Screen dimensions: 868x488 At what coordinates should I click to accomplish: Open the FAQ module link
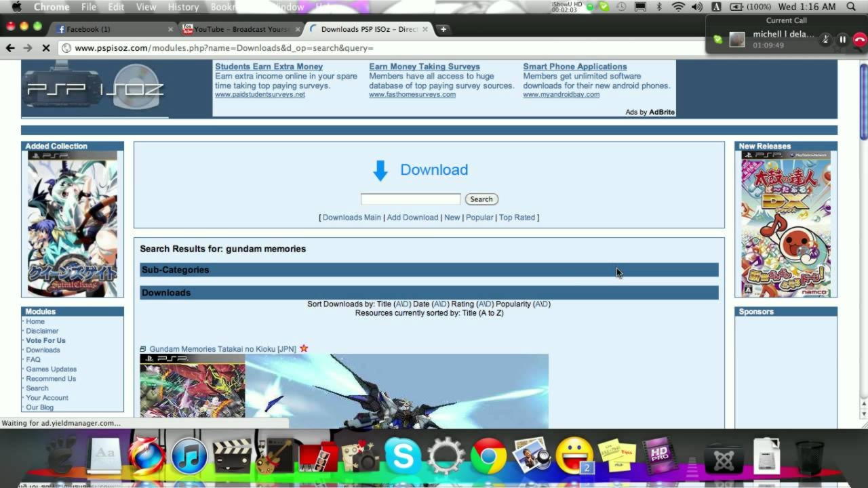[x=33, y=359]
